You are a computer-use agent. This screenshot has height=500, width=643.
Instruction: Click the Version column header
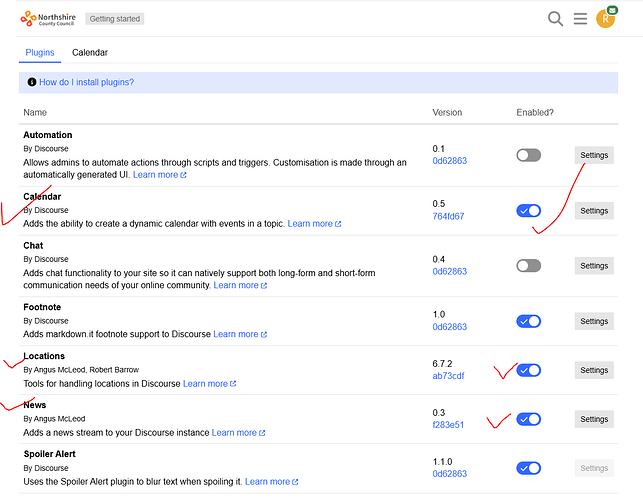(x=447, y=112)
